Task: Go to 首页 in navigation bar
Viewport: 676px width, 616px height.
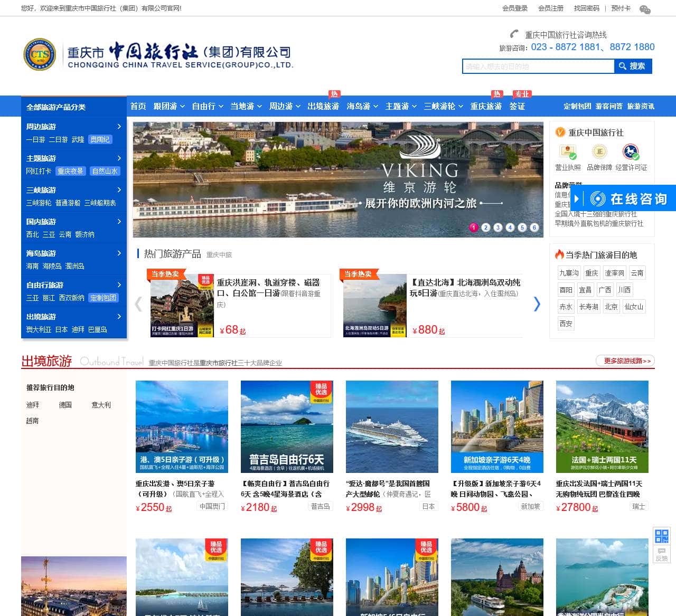Action: pyautogui.click(x=138, y=107)
